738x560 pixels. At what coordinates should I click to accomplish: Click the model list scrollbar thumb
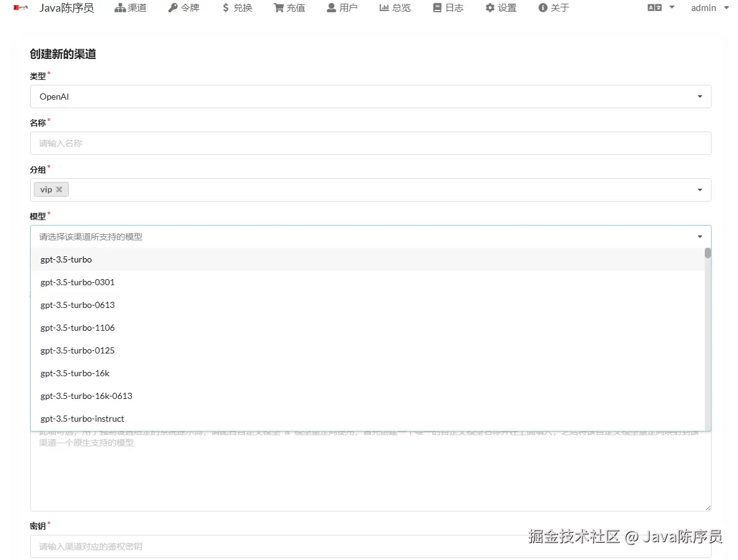pyautogui.click(x=708, y=253)
